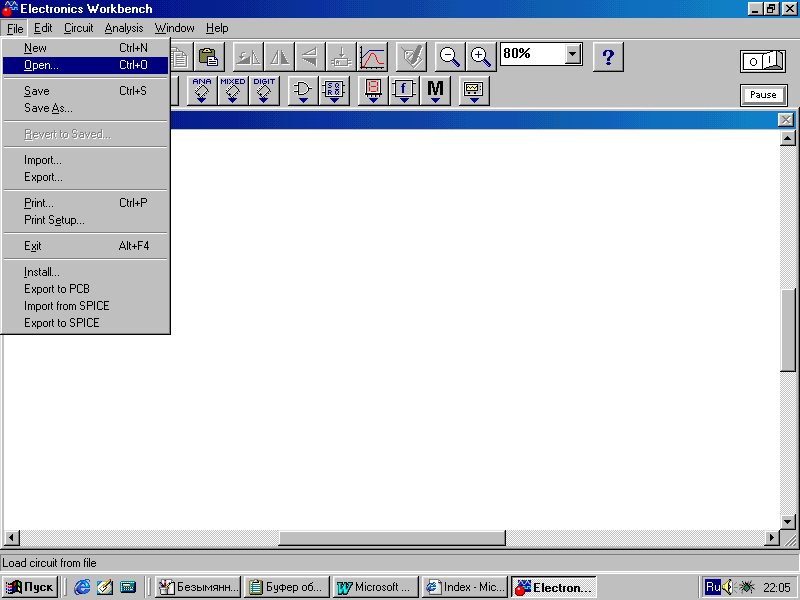The image size is (800, 600).
Task: Select Save As... menu entry
Action: (85, 108)
